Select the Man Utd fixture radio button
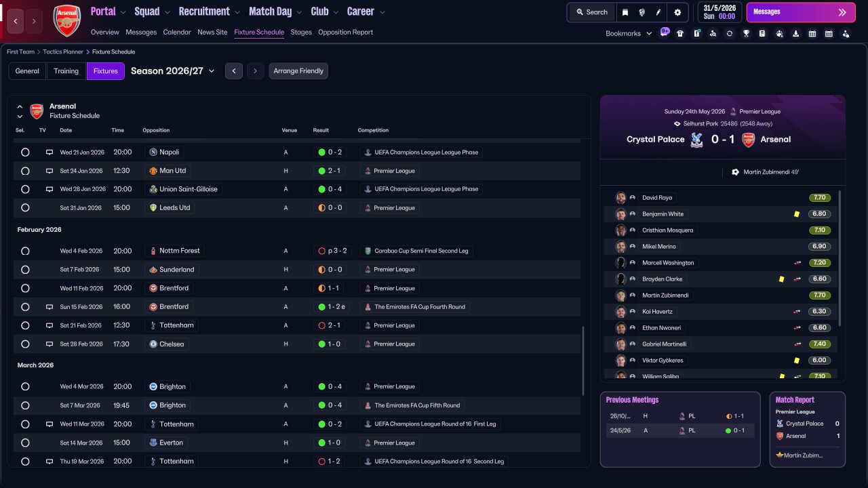This screenshot has width=868, height=488. pos(25,171)
